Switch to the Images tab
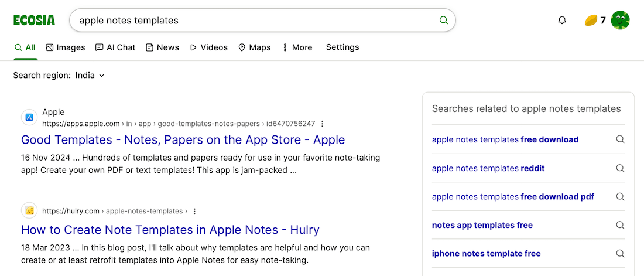The image size is (644, 276). 66,47
